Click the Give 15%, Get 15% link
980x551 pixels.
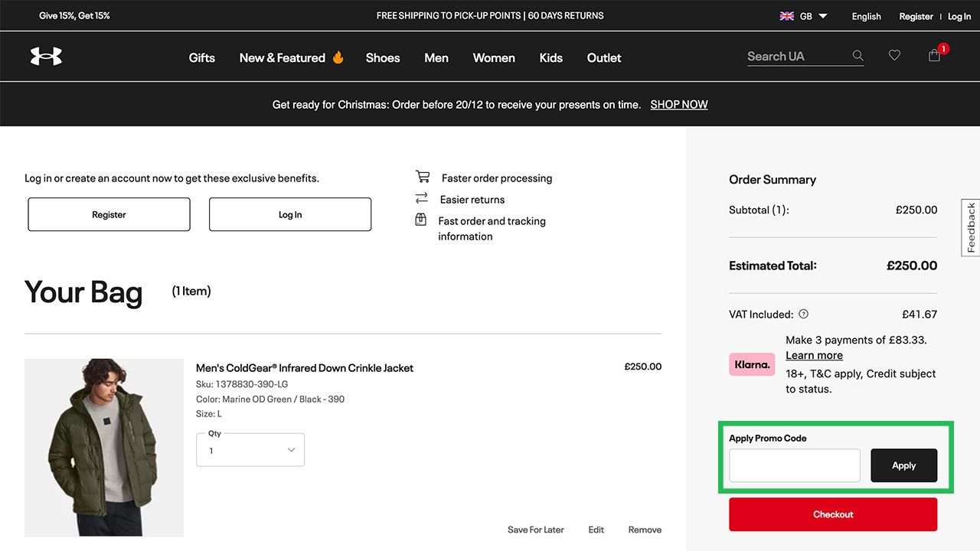point(74,15)
